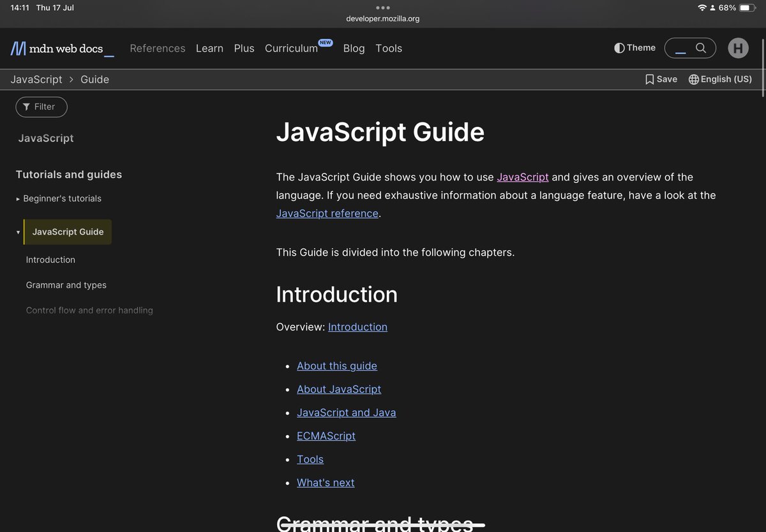Select Control flow and error handling
The height and width of the screenshot is (532, 766).
click(89, 311)
